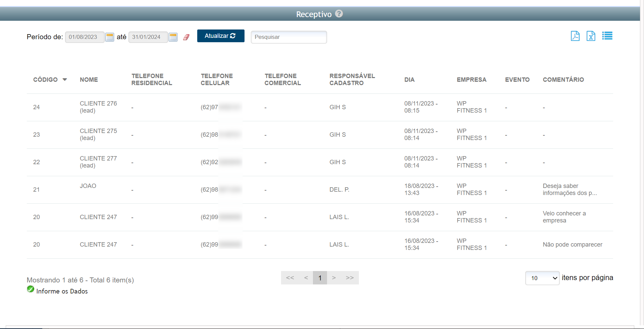Open the column list view icon

607,36
